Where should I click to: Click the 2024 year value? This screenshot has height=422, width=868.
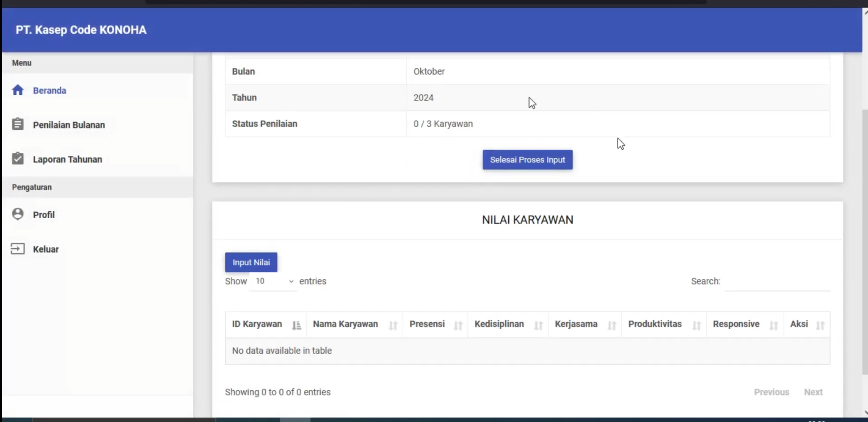pyautogui.click(x=423, y=98)
